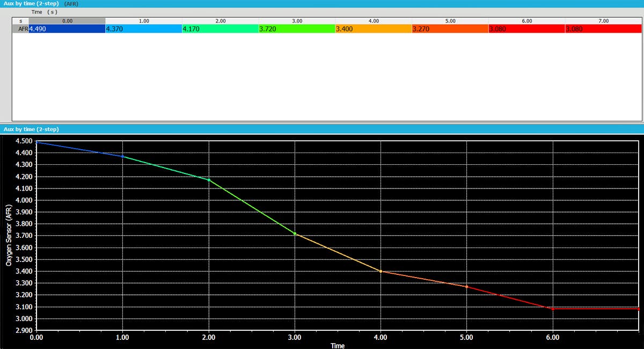Select the 3.080 cell under 6.00 column
The image size is (644, 349).
pyautogui.click(x=527, y=29)
